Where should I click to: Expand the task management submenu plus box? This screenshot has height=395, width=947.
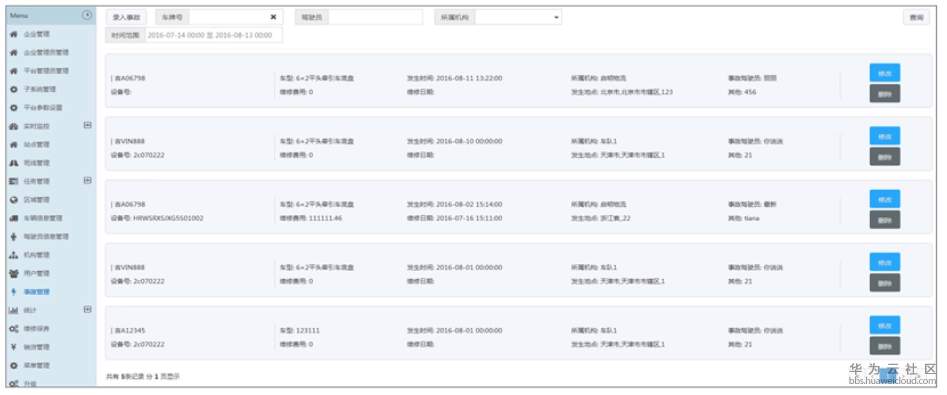[x=88, y=180]
